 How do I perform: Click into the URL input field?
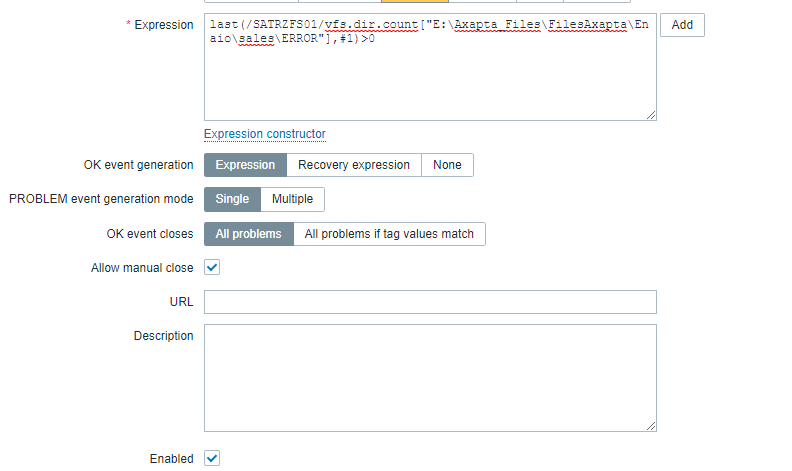tap(430, 302)
